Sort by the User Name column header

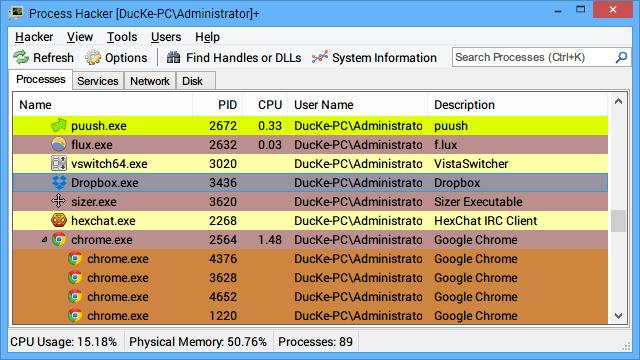(358, 104)
